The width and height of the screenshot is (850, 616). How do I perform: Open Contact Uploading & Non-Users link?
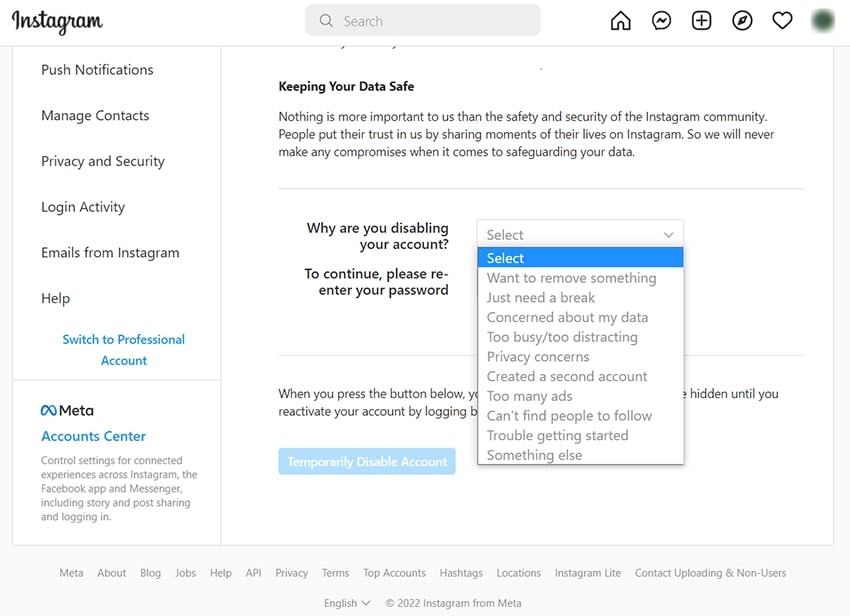710,573
